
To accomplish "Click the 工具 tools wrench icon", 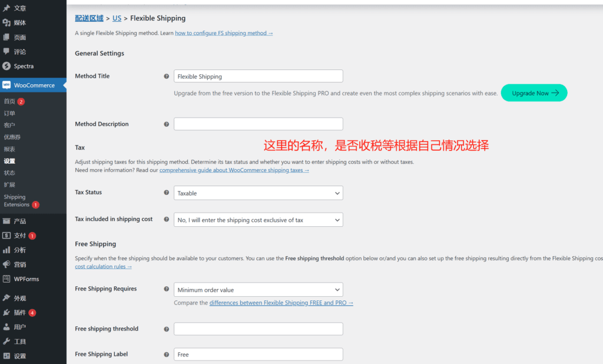I will [6, 341].
